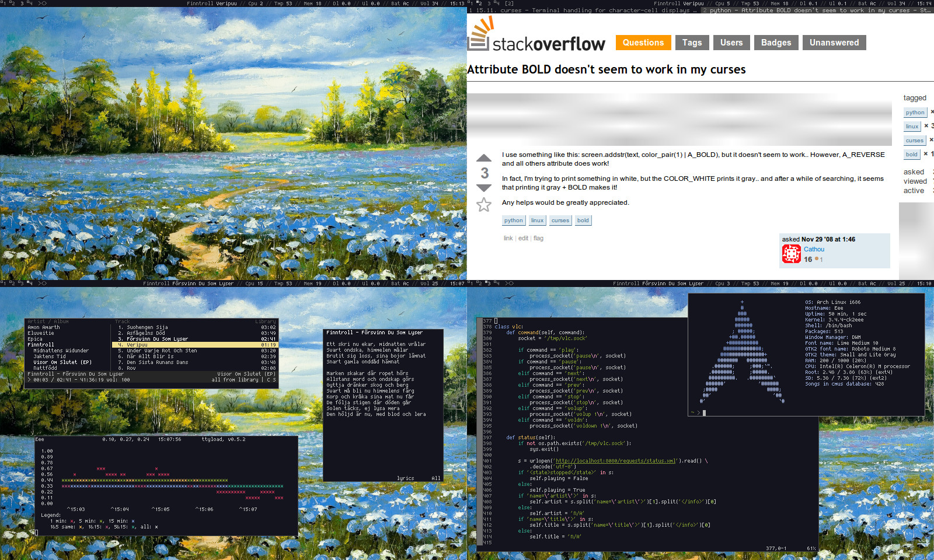
Task: Upvote the Attribute BOLD question
Action: coord(484,157)
